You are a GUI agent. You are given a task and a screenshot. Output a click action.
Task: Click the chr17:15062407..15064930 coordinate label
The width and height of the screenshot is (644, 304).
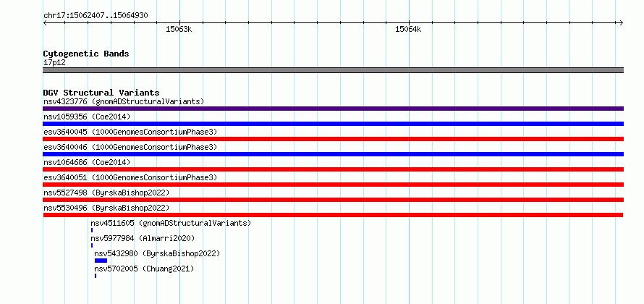(x=96, y=16)
